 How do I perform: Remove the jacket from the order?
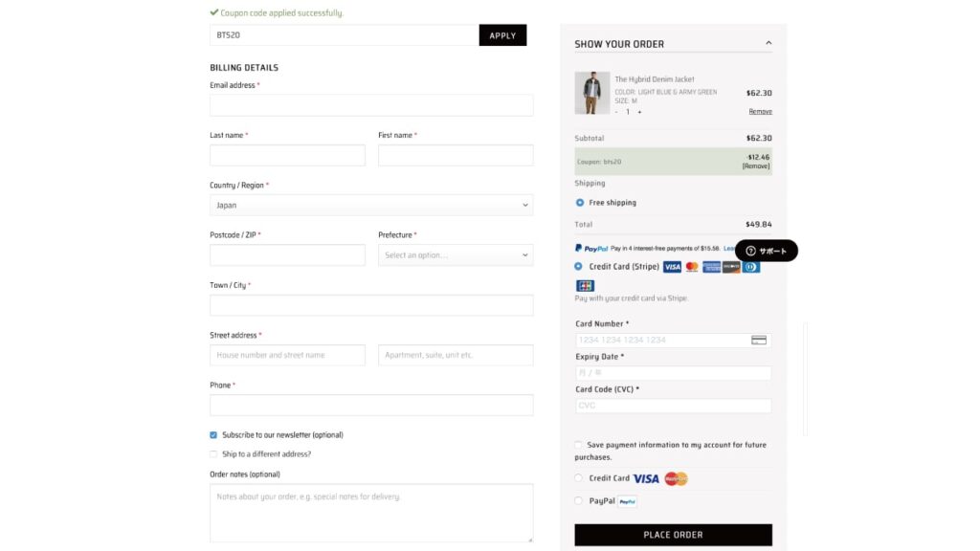760,111
